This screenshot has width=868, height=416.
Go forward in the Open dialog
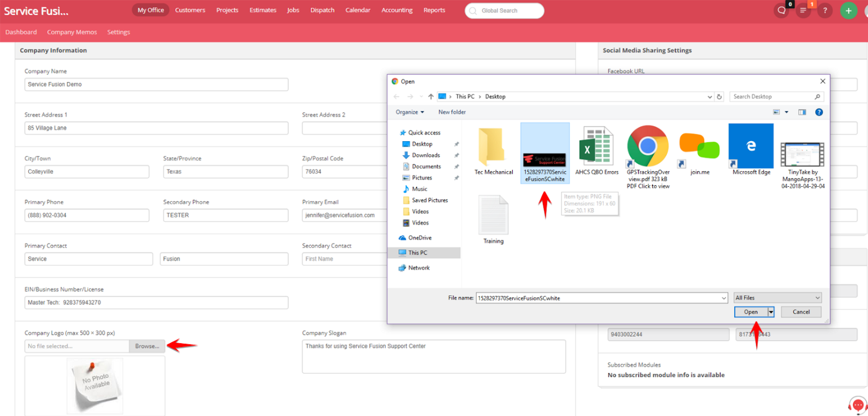coord(410,97)
